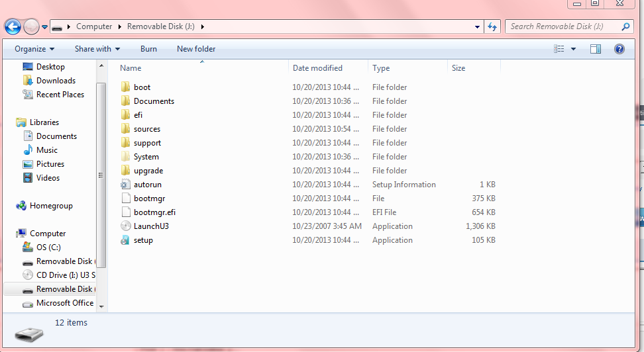Open the Documents library in sidebar
The height and width of the screenshot is (352, 644).
[x=56, y=136]
